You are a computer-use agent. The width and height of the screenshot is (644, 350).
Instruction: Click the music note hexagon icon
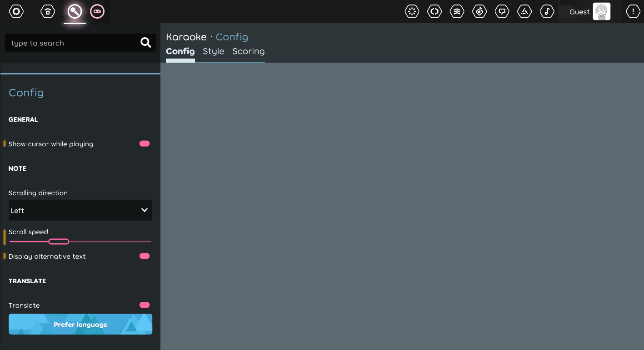[547, 11]
